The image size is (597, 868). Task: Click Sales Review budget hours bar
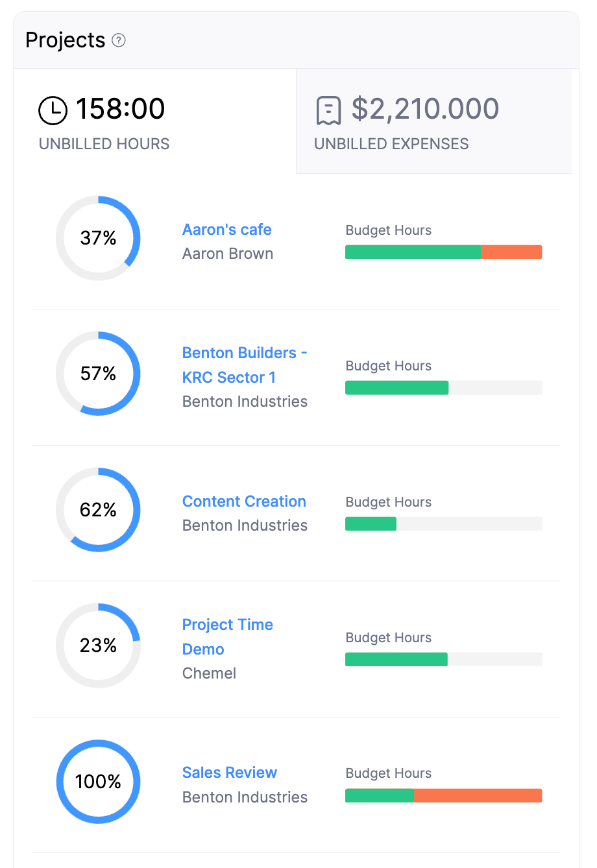pos(443,795)
